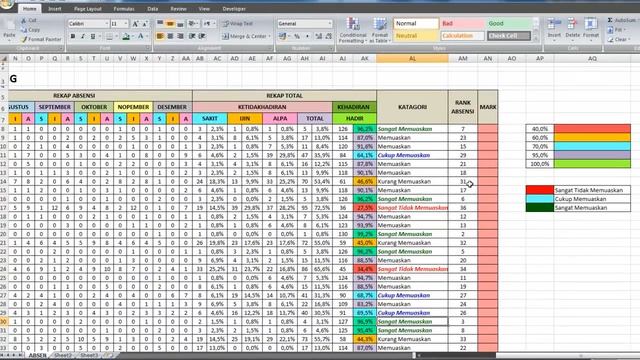Click the Increase Decimal icon
Image resolution: width=640 pixels, height=360 pixels.
[319, 36]
